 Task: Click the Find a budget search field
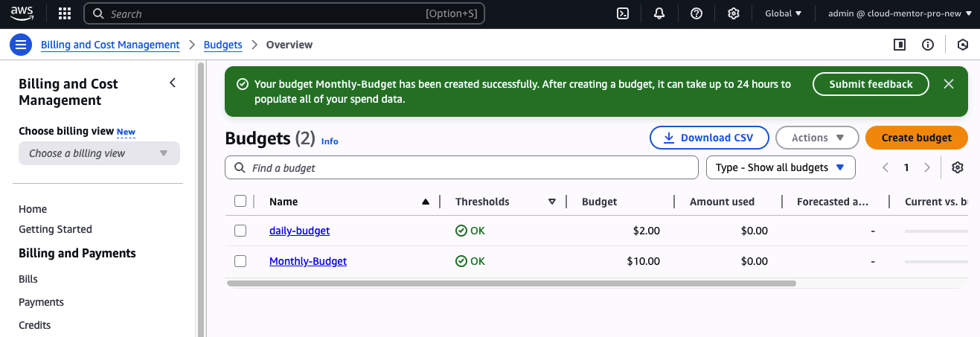(461, 168)
